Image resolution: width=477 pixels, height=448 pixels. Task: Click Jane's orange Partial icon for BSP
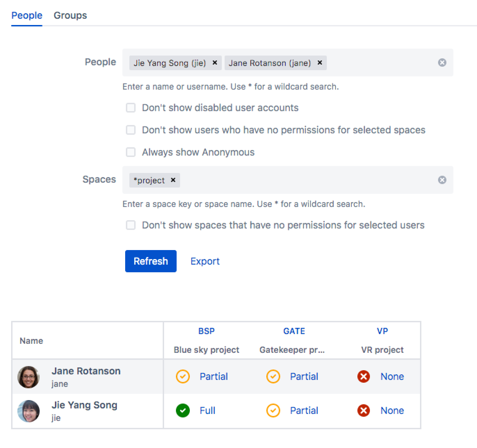[x=183, y=376]
